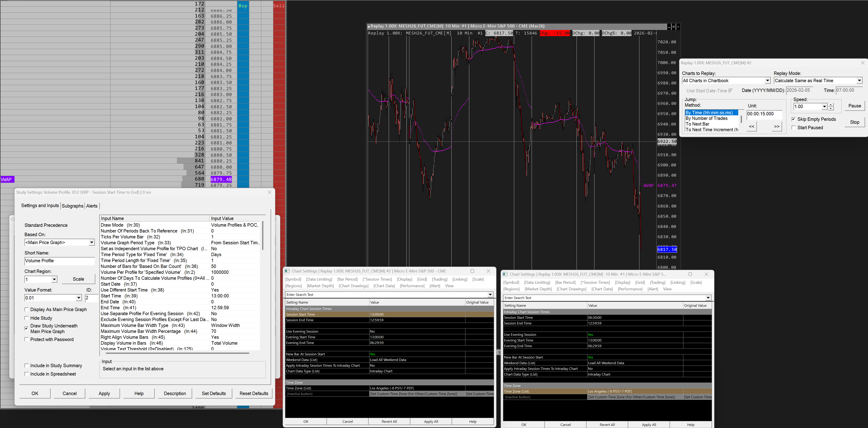Switch to the Subgraphs tab
The height and width of the screenshot is (428, 868).
[x=72, y=206]
